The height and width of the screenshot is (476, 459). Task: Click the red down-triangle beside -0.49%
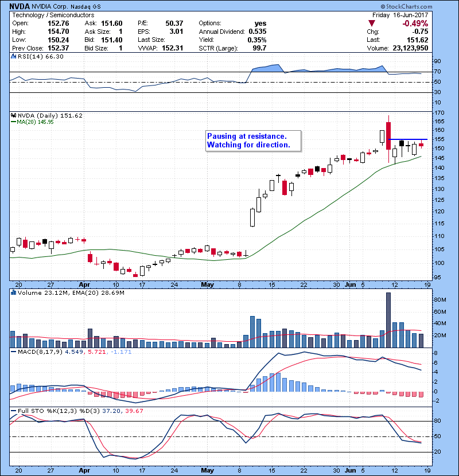[x=372, y=24]
